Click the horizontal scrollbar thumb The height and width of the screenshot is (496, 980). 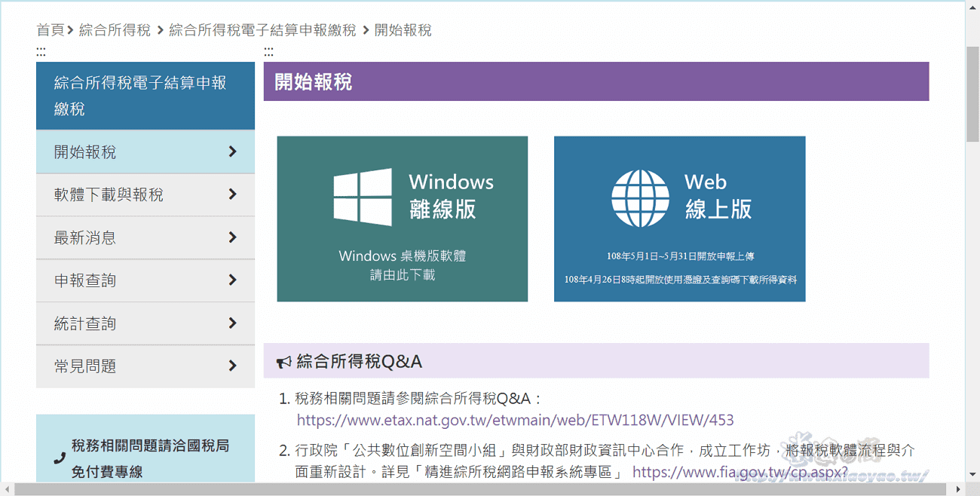[x=482, y=489]
